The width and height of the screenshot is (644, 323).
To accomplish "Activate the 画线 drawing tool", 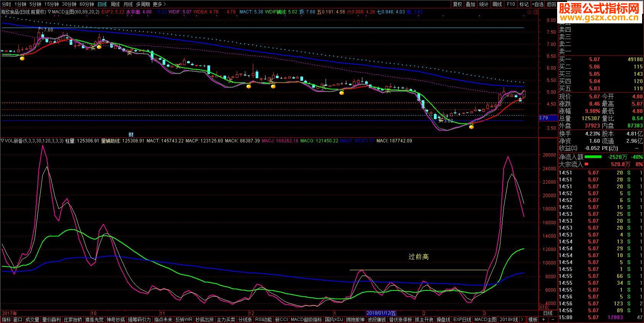I will click(497, 4).
